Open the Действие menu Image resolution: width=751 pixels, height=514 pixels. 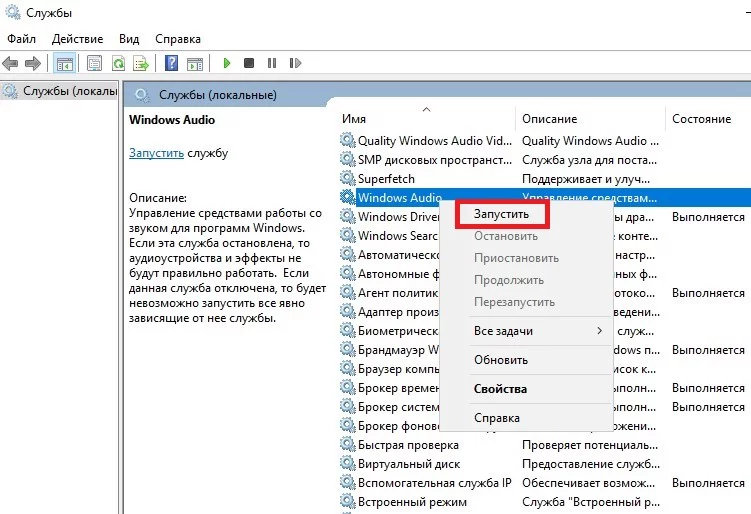(78, 39)
